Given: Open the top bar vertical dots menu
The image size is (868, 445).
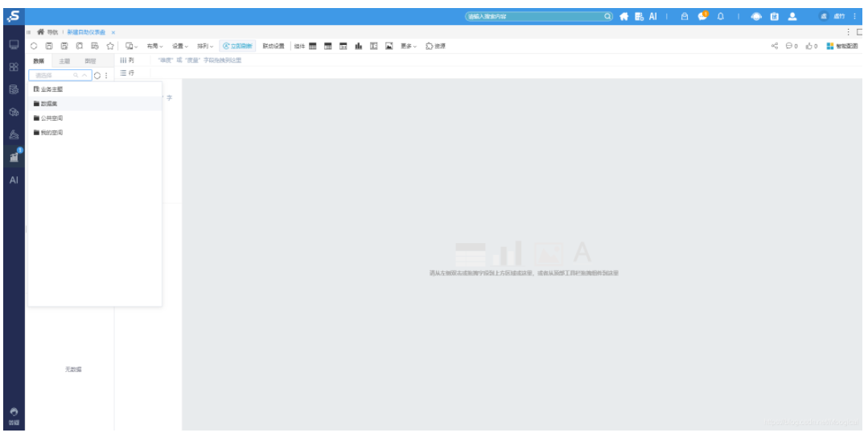Looking at the screenshot, I should tap(855, 17).
